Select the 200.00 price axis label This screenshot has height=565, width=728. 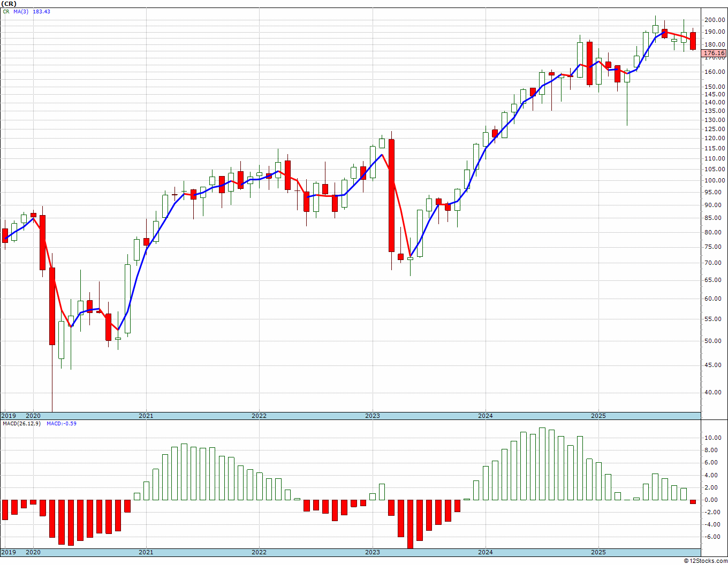[715, 20]
